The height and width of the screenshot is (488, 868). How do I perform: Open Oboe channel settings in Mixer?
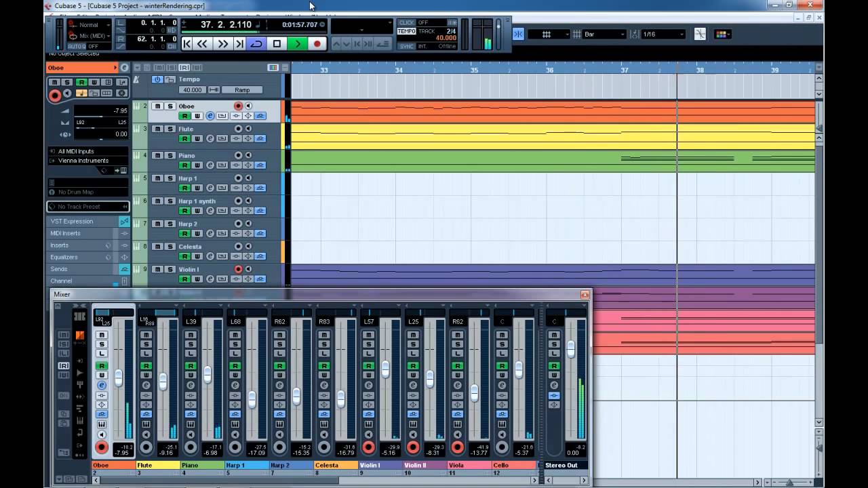pyautogui.click(x=102, y=385)
